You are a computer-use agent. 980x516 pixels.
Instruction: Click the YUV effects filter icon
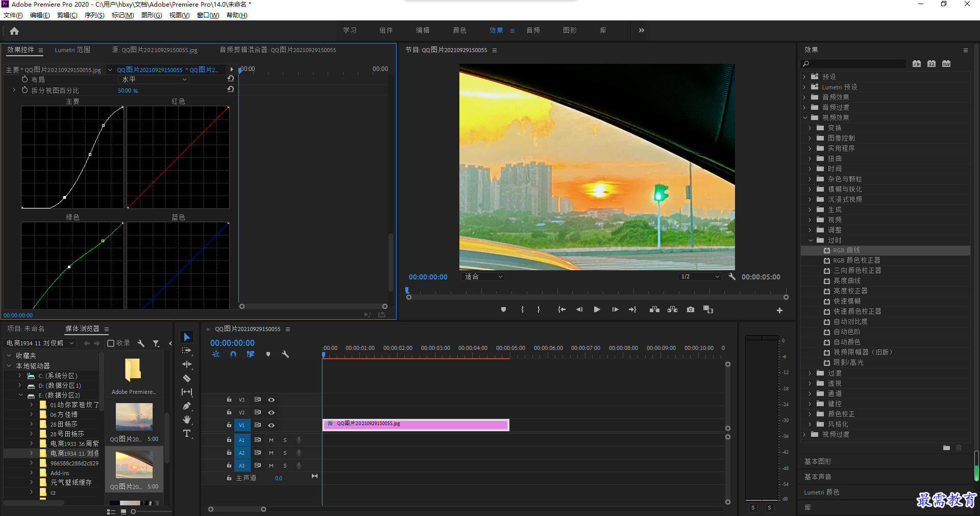[x=946, y=64]
